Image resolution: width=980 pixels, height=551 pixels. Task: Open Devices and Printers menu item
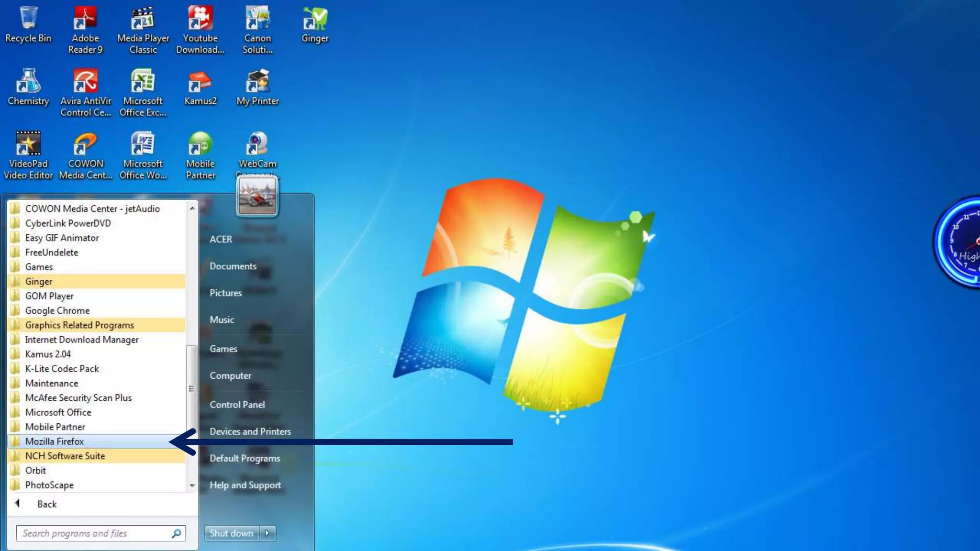coord(250,431)
